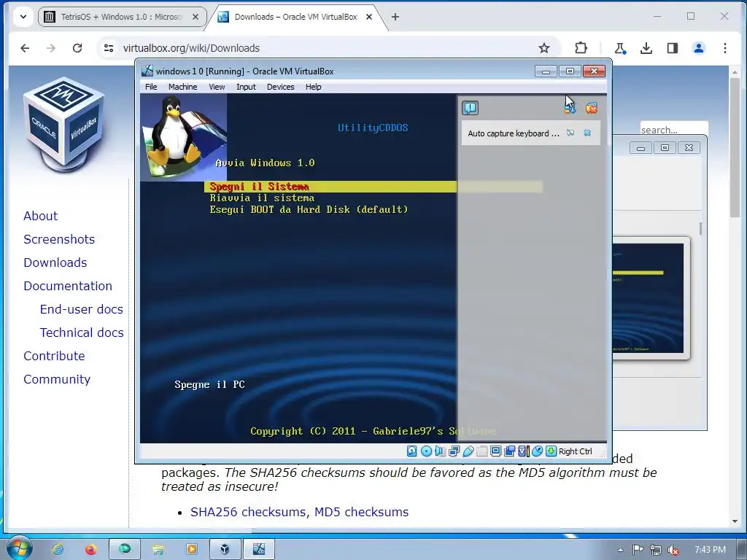The height and width of the screenshot is (560, 747).
Task: Open the SHA256 checksums link
Action: [248, 512]
